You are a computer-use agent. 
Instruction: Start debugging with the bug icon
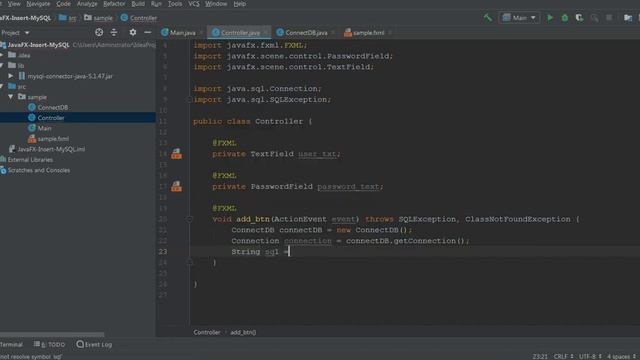pos(564,18)
